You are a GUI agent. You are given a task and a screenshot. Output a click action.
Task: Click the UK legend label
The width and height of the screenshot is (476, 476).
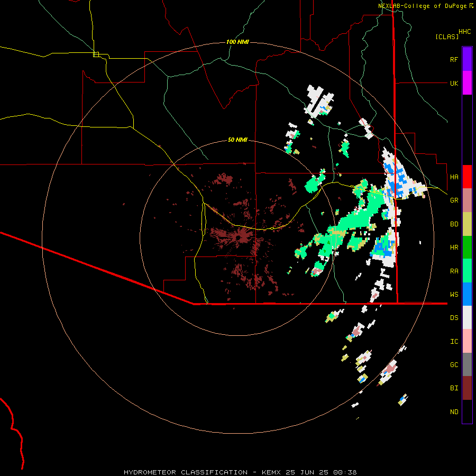454,83
